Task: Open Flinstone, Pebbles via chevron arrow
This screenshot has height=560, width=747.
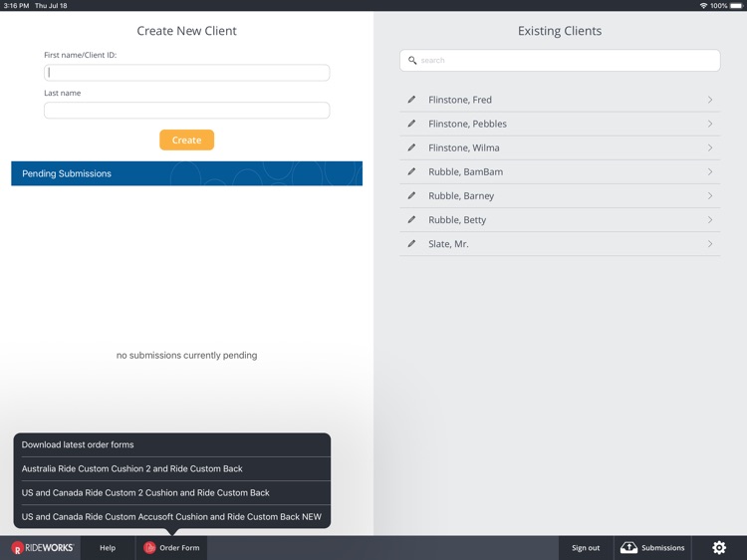Action: tap(710, 124)
